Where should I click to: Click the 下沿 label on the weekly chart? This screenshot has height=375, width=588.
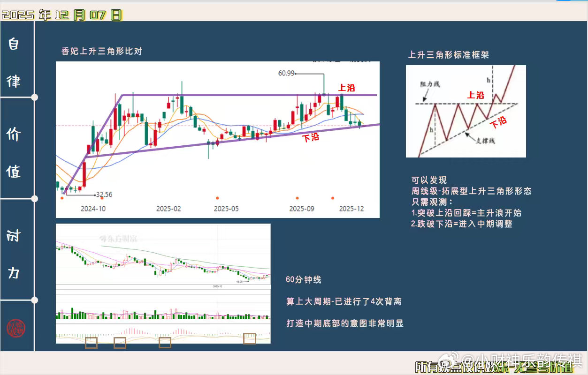click(x=312, y=137)
